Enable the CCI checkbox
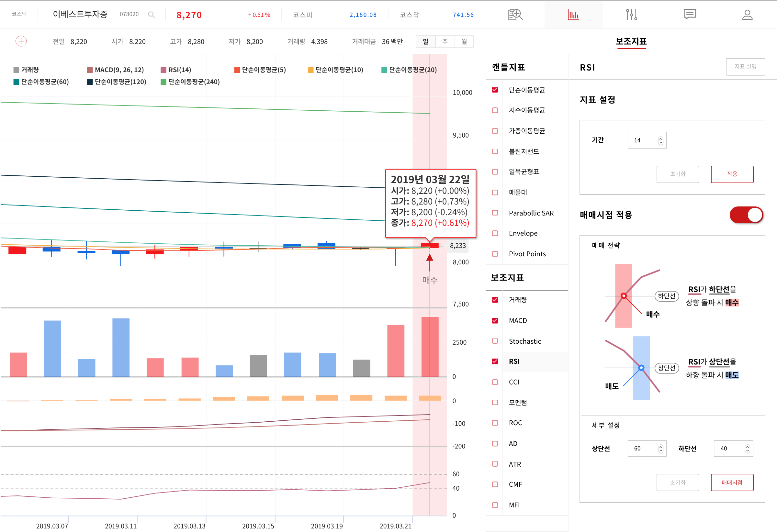 click(x=495, y=382)
